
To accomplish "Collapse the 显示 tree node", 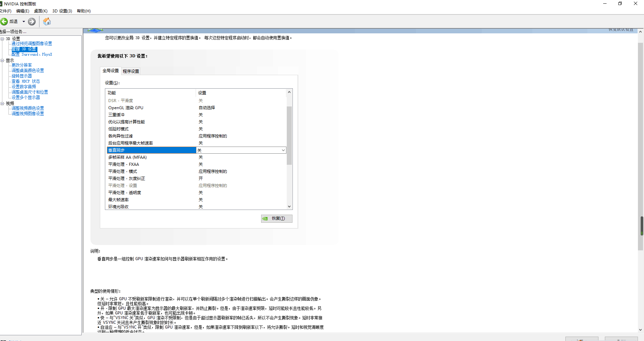I will (2, 61).
